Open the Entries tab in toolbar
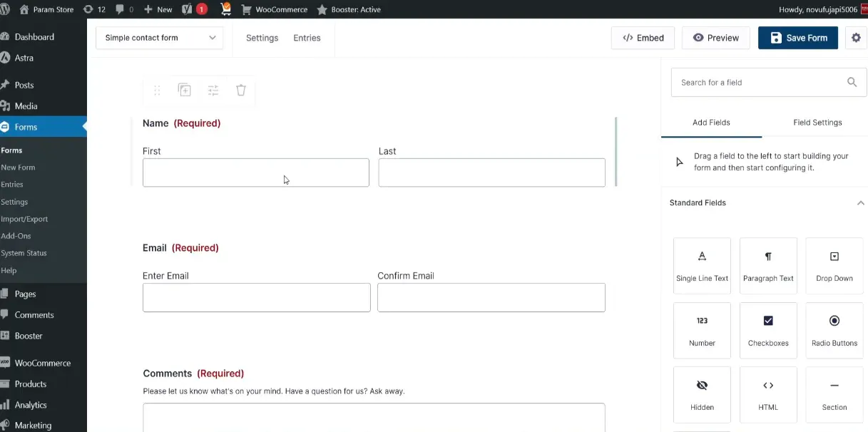The width and height of the screenshot is (868, 432). click(x=307, y=38)
